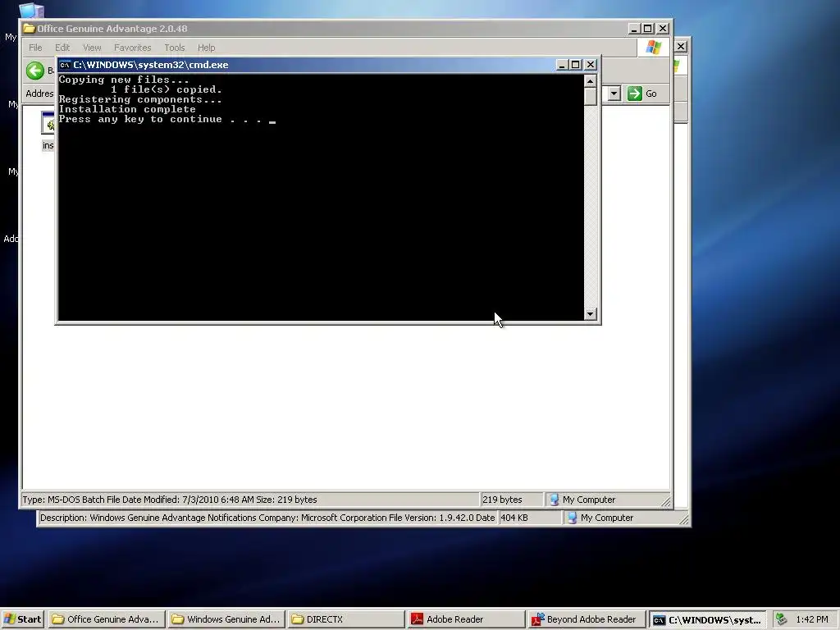The height and width of the screenshot is (630, 840).
Task: Open the View menu
Action: pyautogui.click(x=92, y=48)
